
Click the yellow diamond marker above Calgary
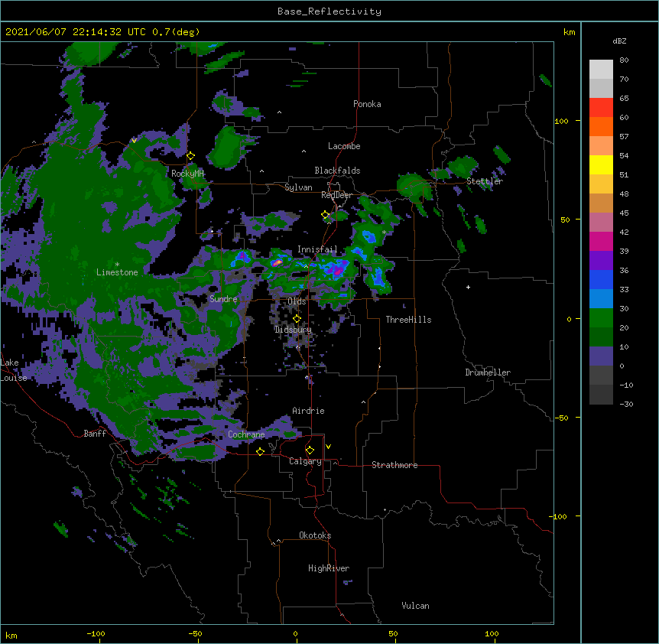[x=310, y=450]
